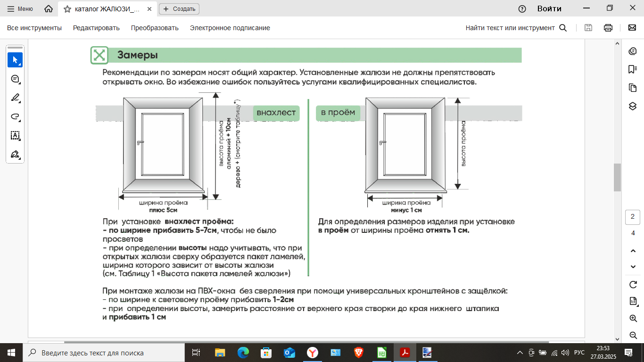Select the arrow selection tool
The width and height of the screenshot is (644, 362).
point(15,60)
